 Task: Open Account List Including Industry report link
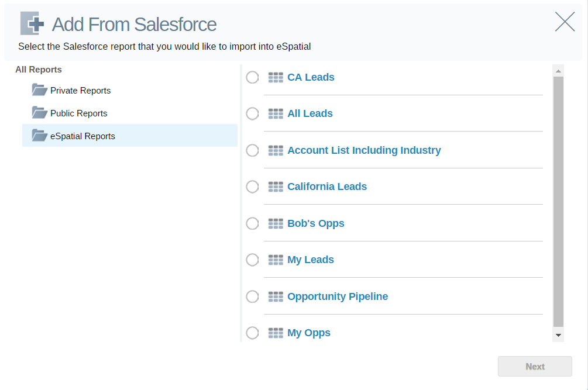364,150
